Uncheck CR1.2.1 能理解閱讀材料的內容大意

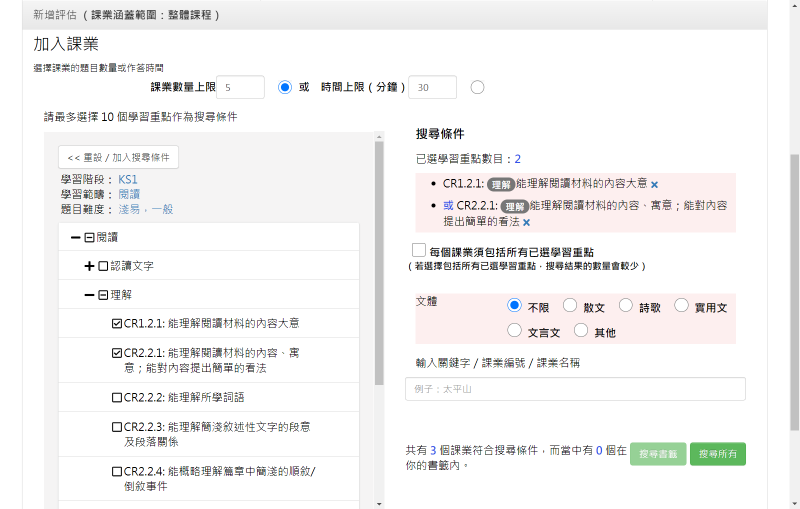117,324
